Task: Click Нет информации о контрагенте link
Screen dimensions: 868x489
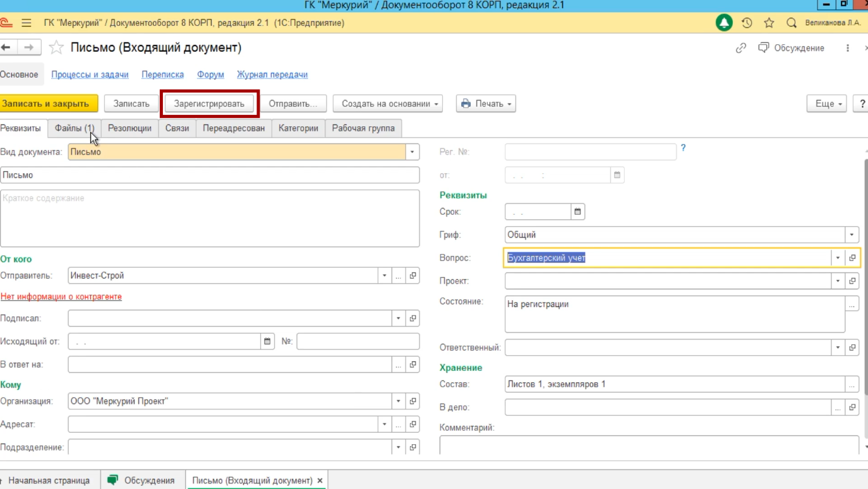Action: point(61,296)
